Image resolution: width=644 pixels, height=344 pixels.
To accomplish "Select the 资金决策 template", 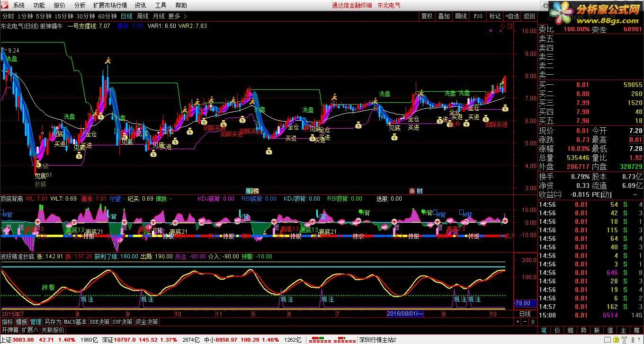I will [x=146, y=322].
